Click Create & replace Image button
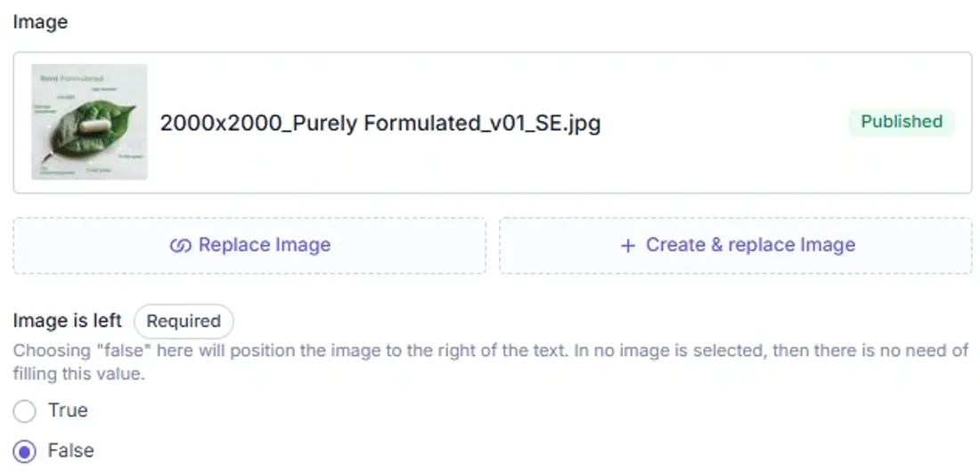This screenshot has width=980, height=472. pyautogui.click(x=736, y=246)
